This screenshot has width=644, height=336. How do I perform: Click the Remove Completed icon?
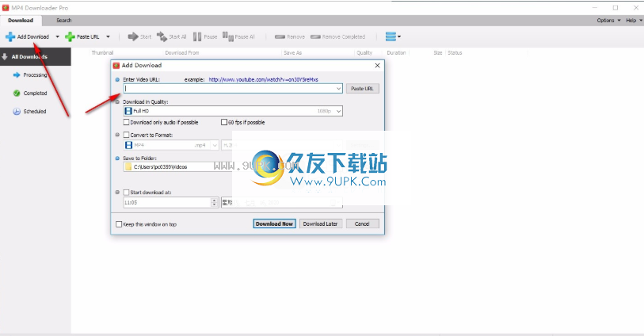click(315, 37)
